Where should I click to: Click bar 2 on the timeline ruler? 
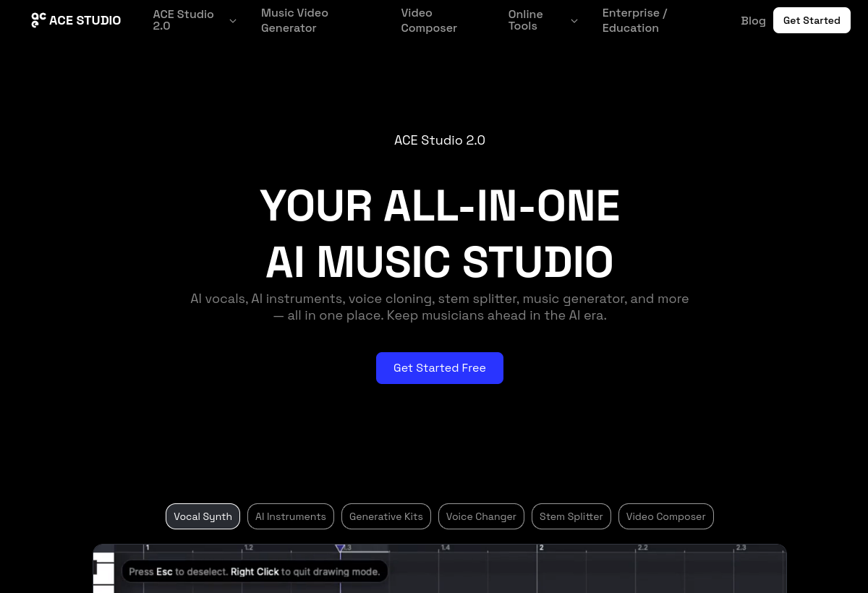click(x=541, y=548)
